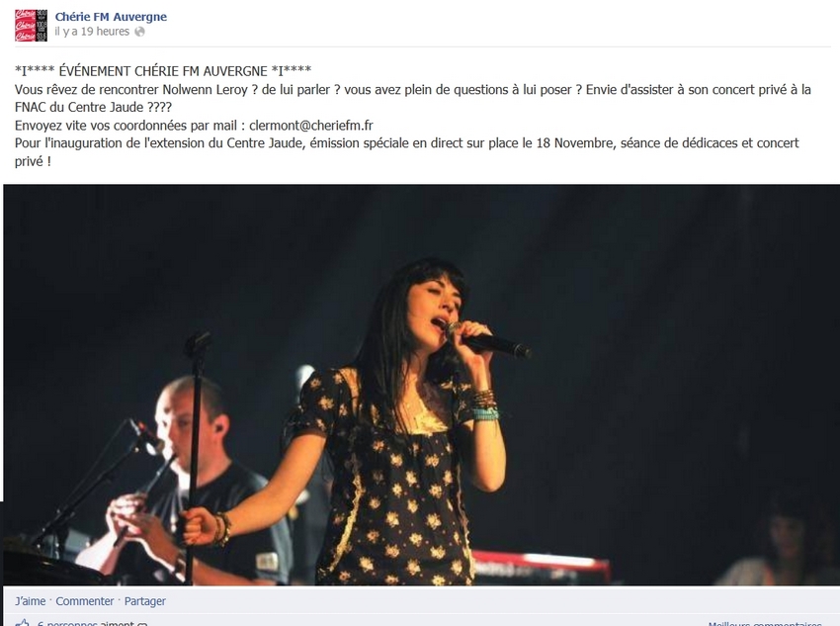Open the Chérie FM Auvergne page name link

coord(111,17)
